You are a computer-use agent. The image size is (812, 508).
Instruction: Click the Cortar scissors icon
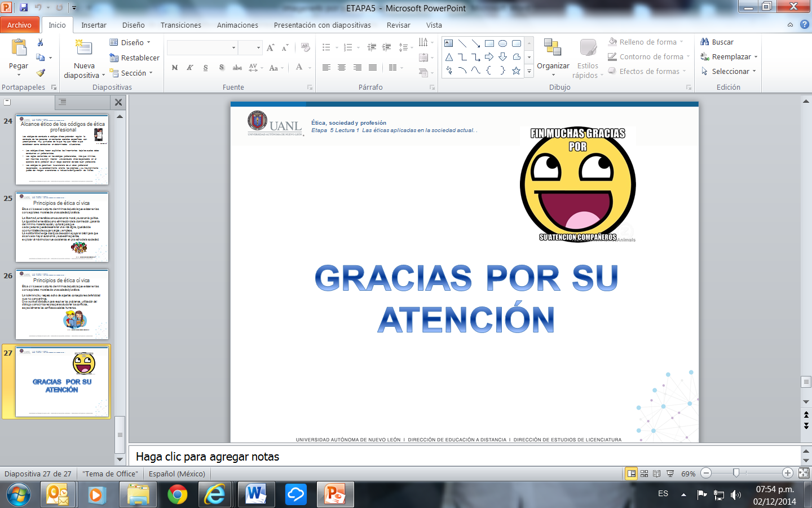[40, 42]
